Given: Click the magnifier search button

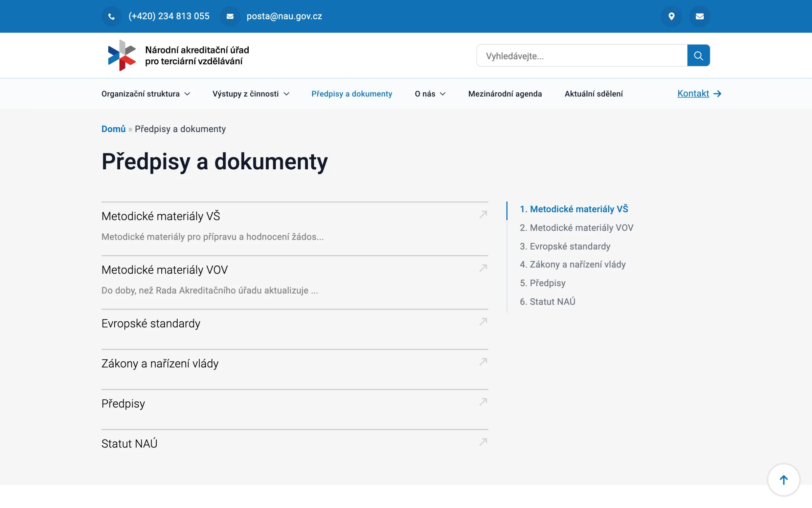Looking at the screenshot, I should 699,56.
